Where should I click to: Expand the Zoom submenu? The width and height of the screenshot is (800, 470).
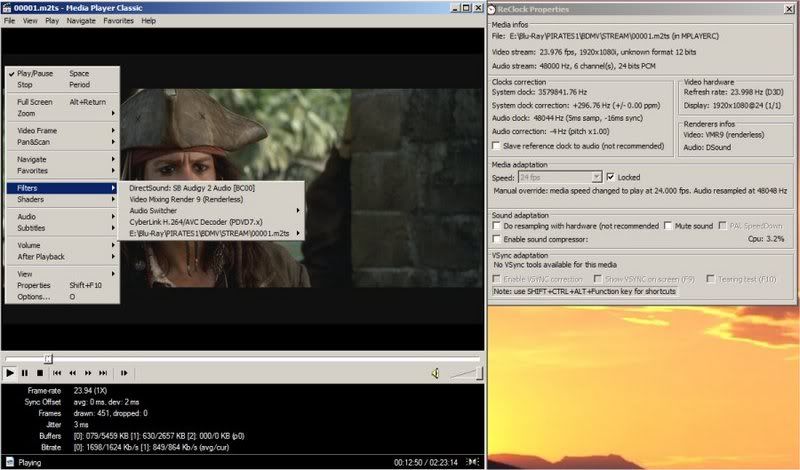coord(63,113)
